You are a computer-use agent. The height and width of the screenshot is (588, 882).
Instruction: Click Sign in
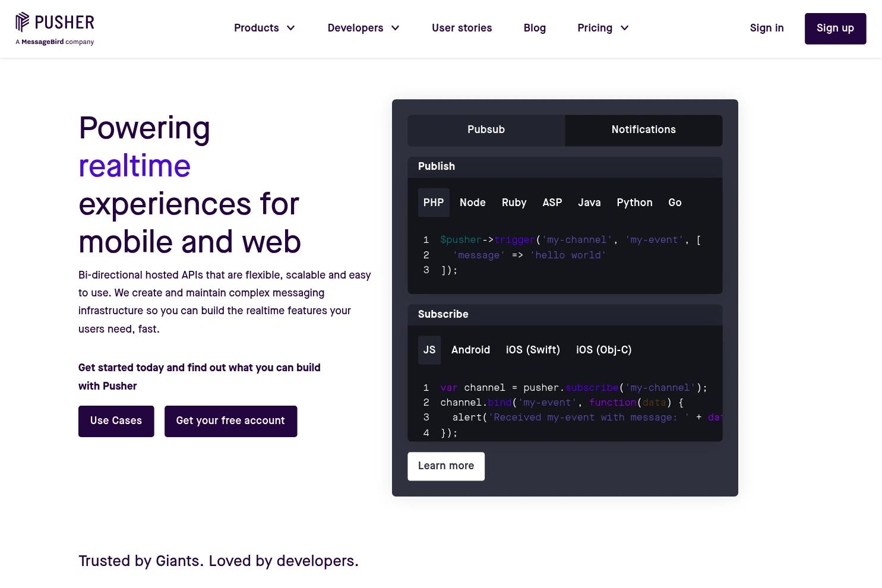pos(767,28)
